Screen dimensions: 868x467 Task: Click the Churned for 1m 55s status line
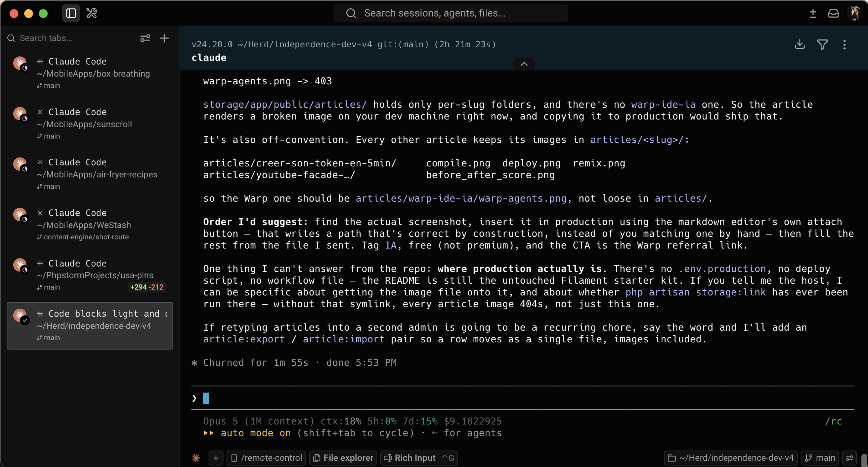[294, 363]
